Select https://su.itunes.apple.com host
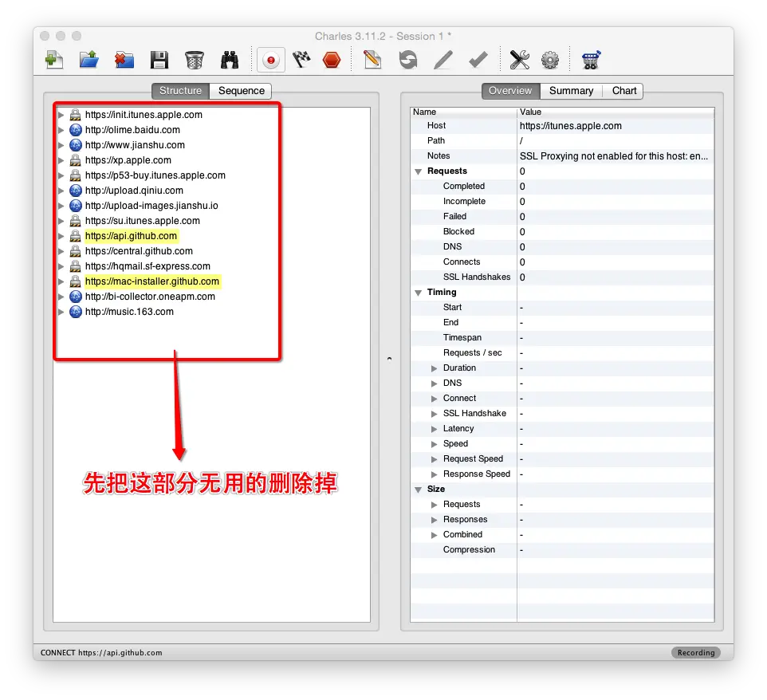The width and height of the screenshot is (767, 700). tap(143, 221)
